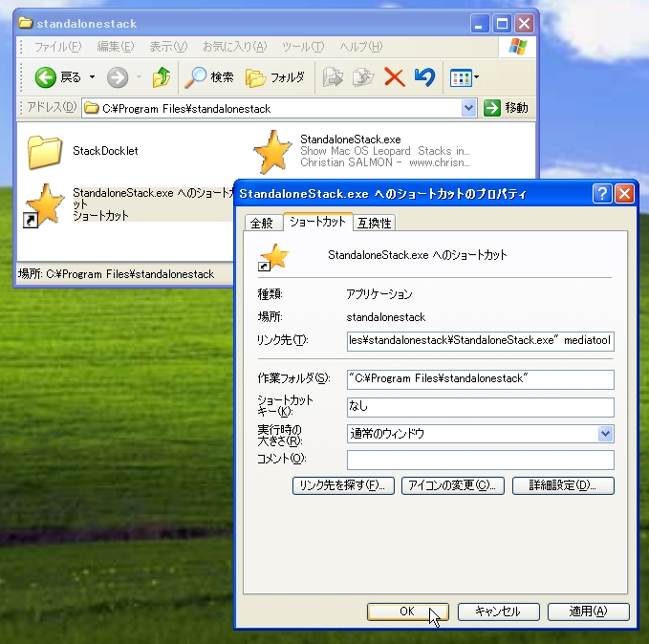
Task: Minimize the standalonestack Explorer window
Action: (480, 23)
